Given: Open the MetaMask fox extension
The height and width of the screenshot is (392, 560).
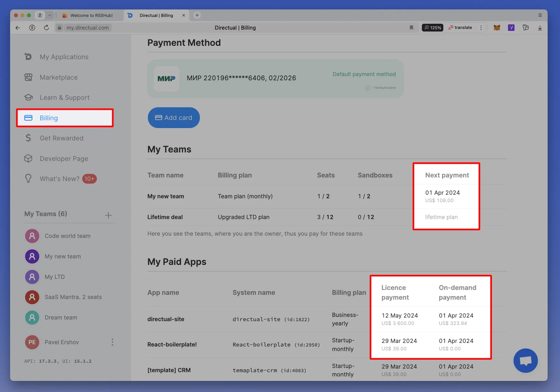Looking at the screenshot, I should (x=497, y=28).
